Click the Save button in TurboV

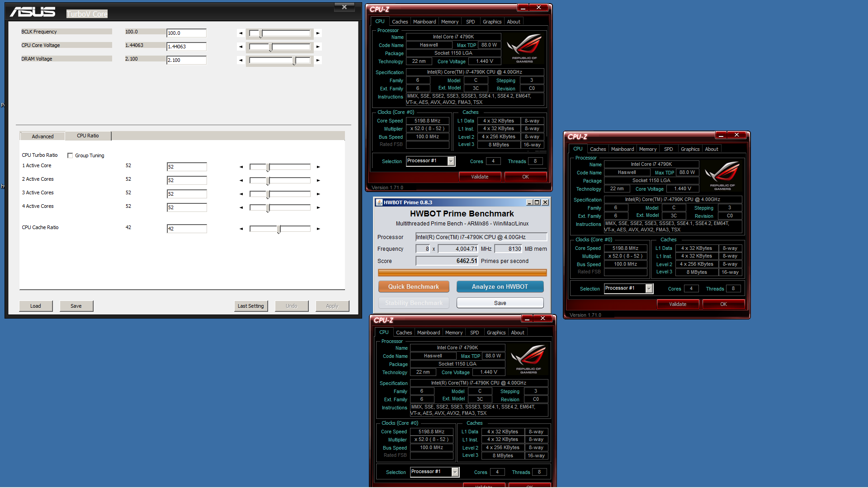[76, 306]
